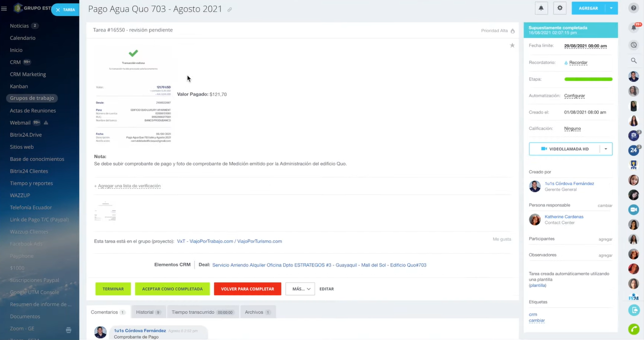
Task: Click the red 'VOLVER PARA COMPLETAR' button
Action: [x=247, y=289]
